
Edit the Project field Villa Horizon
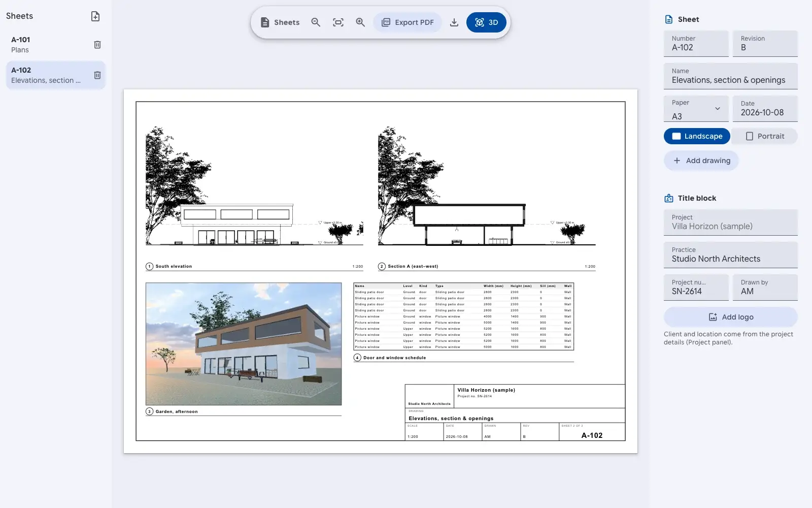731,223
